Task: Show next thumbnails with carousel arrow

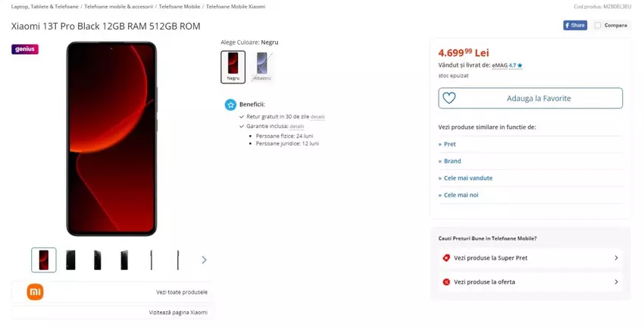Action: pos(204,259)
